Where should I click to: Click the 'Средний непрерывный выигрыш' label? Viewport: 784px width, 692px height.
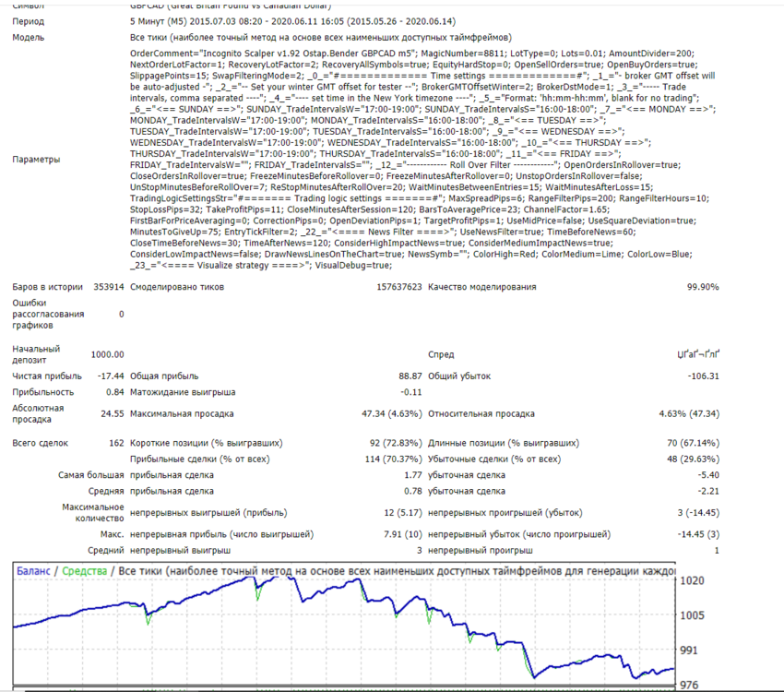pos(159,550)
